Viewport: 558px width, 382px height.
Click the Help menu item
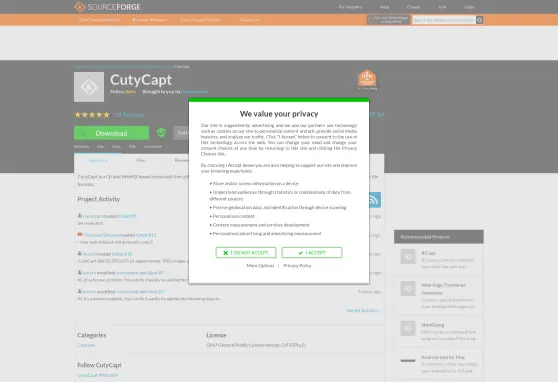click(384, 7)
